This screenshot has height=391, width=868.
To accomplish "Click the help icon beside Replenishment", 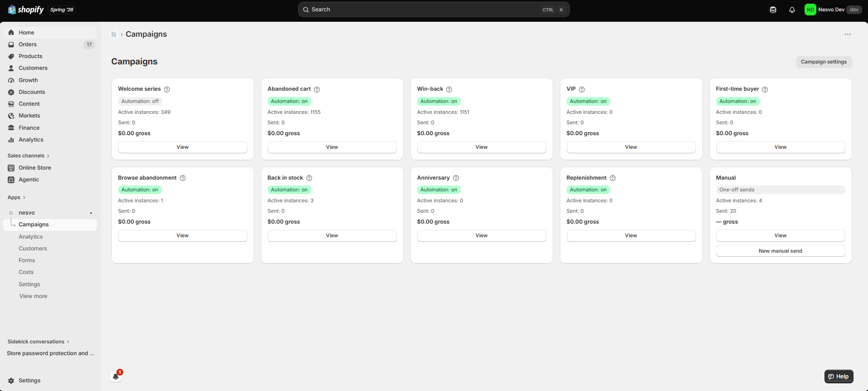I will pos(612,178).
